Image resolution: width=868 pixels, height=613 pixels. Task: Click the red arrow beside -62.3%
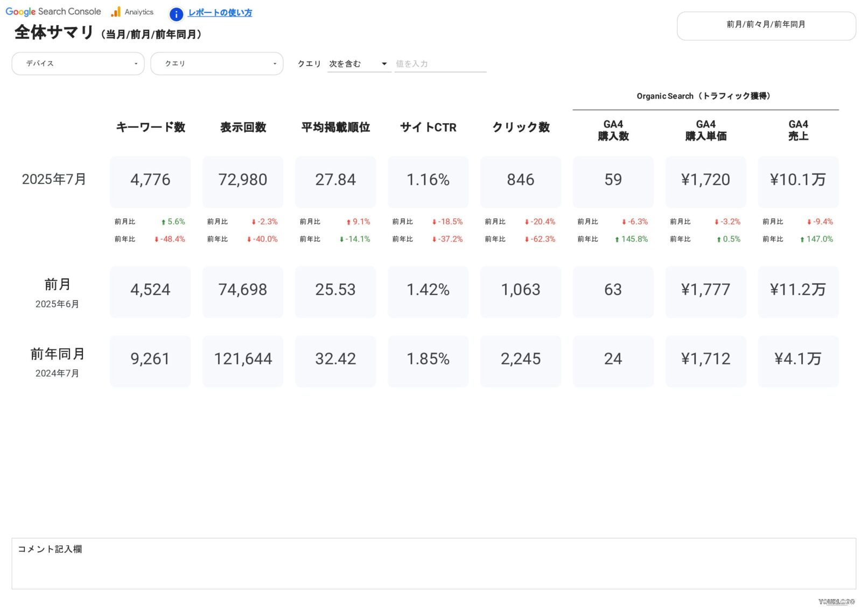pos(527,239)
